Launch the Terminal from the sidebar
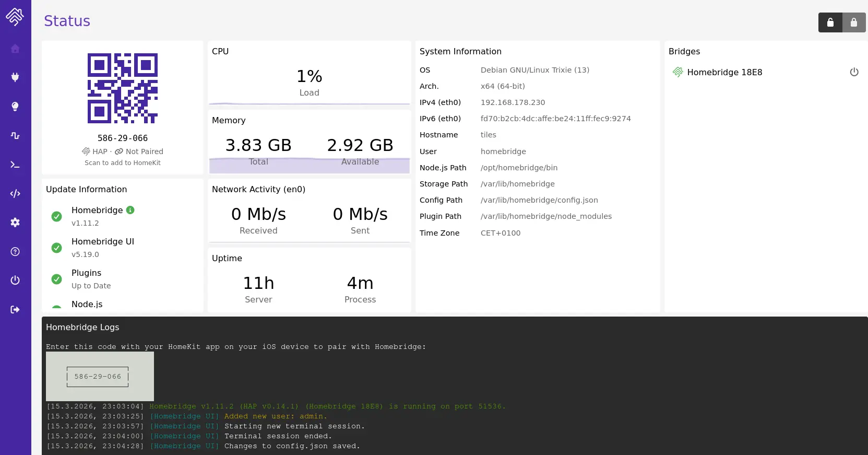The image size is (868, 455). (15, 165)
